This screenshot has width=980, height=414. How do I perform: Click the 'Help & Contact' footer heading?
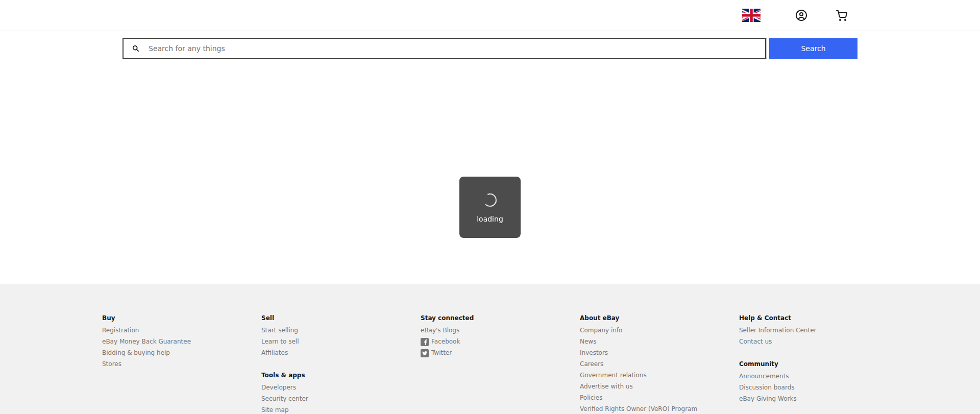pyautogui.click(x=765, y=318)
